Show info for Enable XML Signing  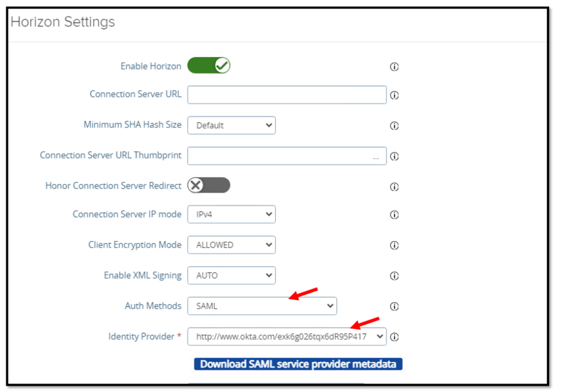pos(395,276)
